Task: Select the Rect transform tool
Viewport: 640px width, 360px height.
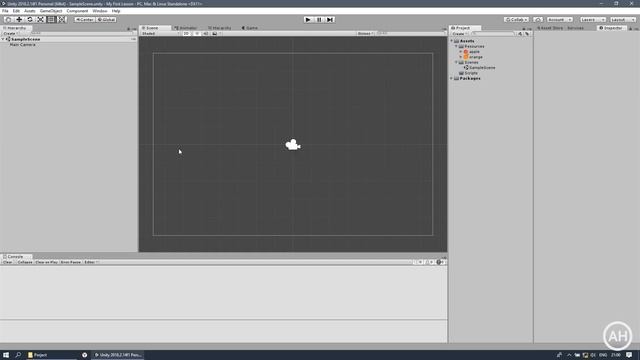Action: pyautogui.click(x=51, y=20)
